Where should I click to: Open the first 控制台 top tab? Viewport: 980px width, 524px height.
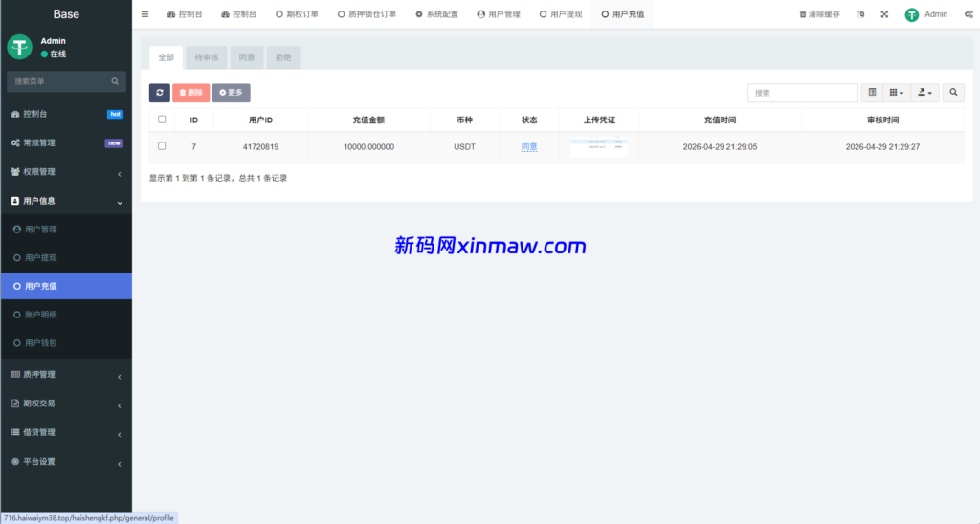click(x=185, y=14)
